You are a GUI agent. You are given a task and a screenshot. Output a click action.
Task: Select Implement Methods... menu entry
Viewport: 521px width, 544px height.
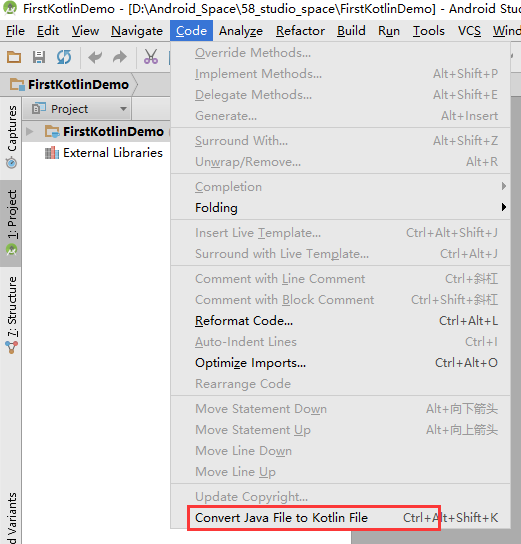(341, 74)
